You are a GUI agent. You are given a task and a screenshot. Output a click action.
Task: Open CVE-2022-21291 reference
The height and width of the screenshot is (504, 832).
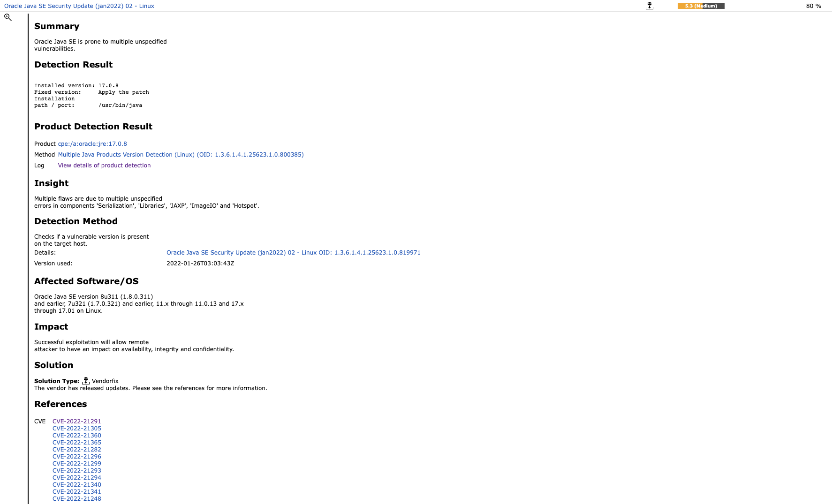coord(77,421)
